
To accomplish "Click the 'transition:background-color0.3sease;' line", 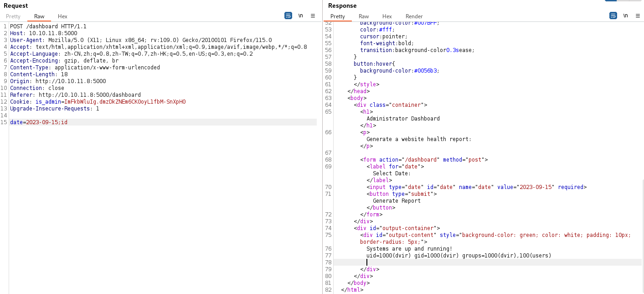I will [x=417, y=50].
